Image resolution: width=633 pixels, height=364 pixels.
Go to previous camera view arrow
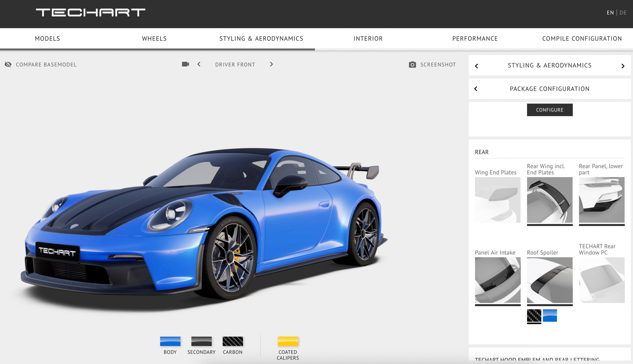[199, 64]
